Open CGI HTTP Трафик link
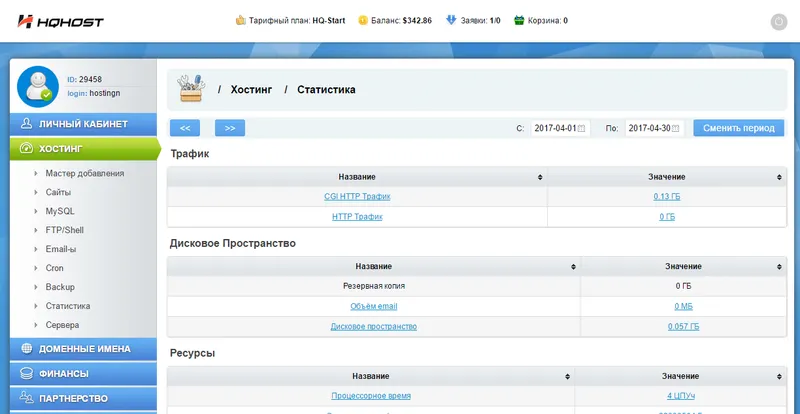800x414 pixels. click(x=357, y=197)
